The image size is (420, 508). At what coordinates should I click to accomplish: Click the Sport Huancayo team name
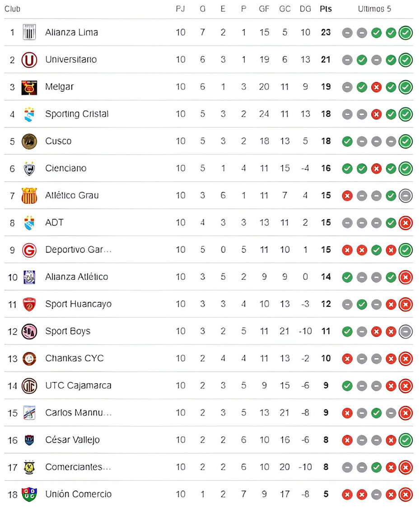coord(79,304)
